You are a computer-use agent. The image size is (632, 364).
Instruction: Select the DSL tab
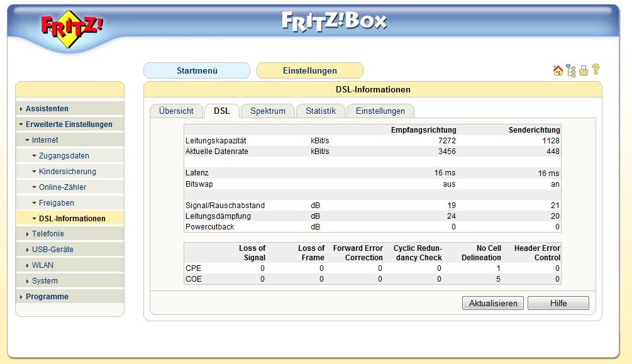[222, 111]
